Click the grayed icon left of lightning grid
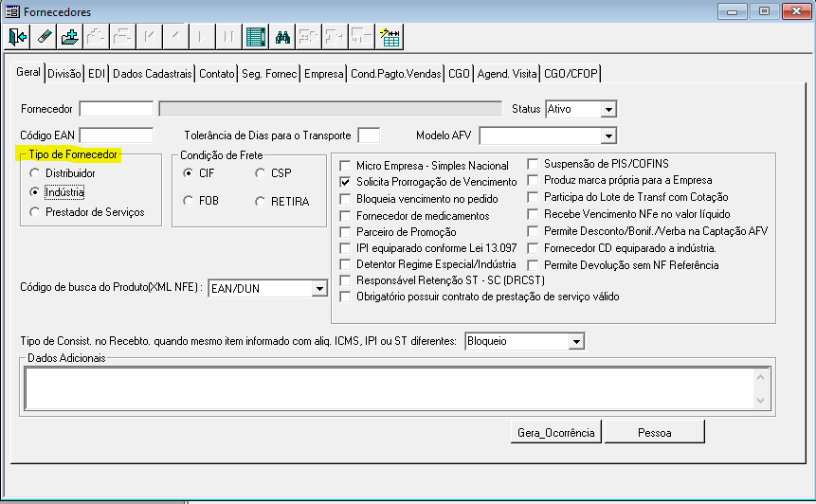This screenshot has height=504, width=816. (362, 37)
